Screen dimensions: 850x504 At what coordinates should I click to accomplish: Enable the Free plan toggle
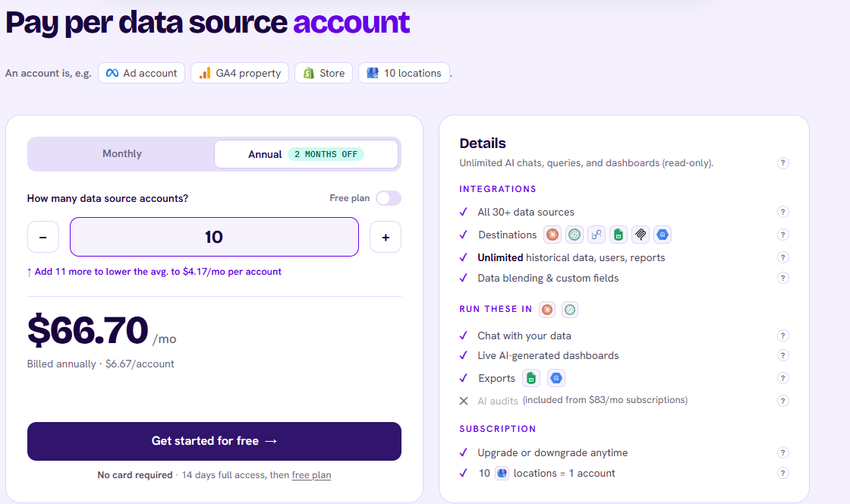click(x=389, y=198)
